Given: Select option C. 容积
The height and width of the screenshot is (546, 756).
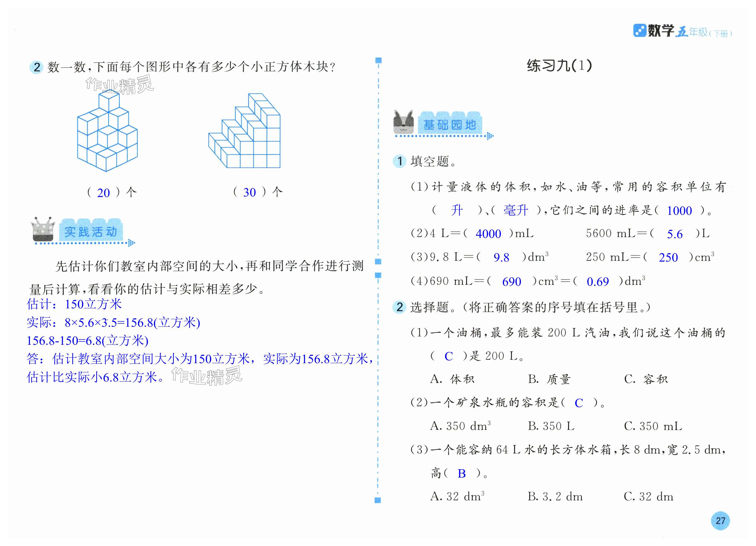Looking at the screenshot, I should pyautogui.click(x=646, y=379).
